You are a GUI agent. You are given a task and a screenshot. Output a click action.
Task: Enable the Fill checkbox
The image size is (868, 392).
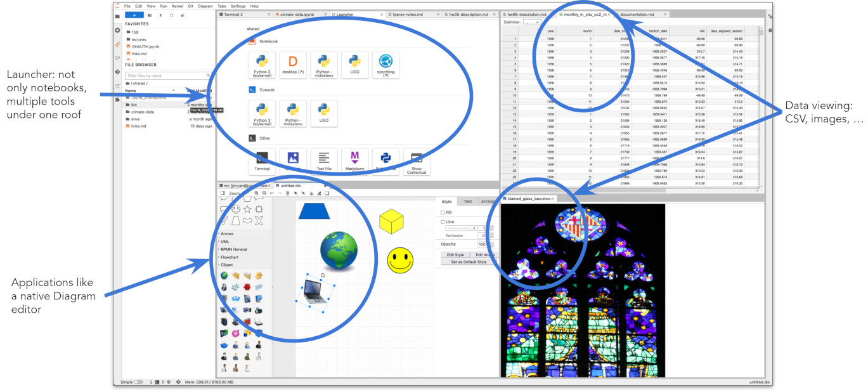click(443, 212)
